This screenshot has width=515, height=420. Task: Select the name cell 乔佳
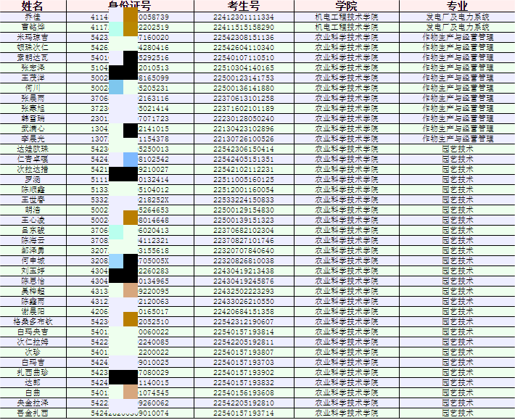(x=33, y=16)
